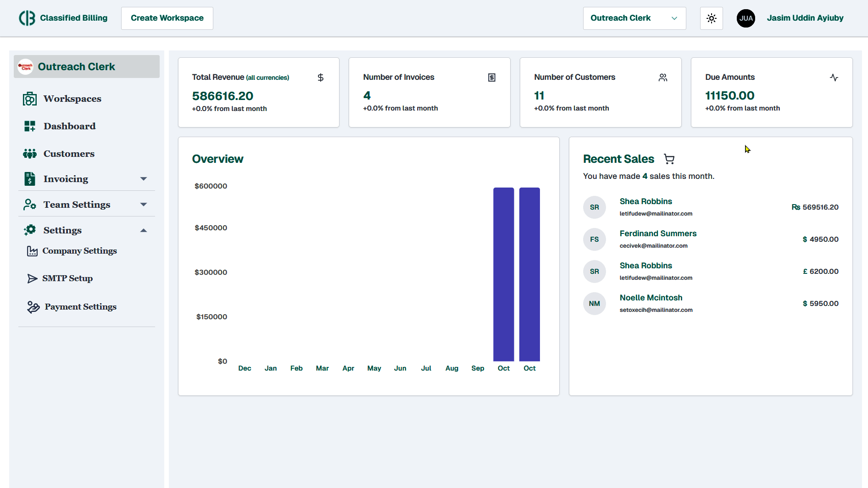Open the Outreach Clerk workspace entry

86,67
